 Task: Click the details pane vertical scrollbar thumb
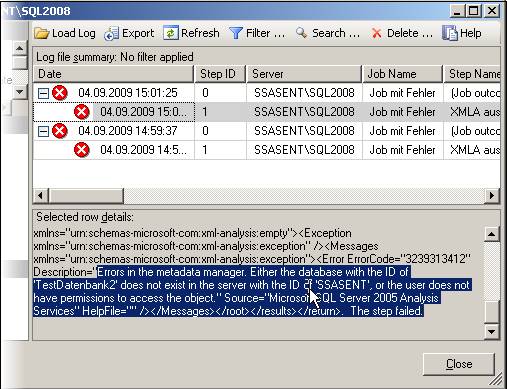491,311
